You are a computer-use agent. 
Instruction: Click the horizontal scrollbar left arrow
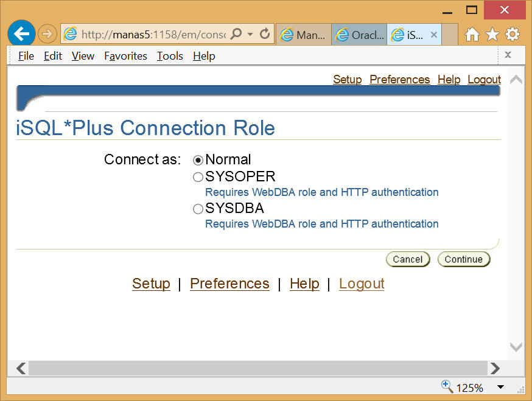point(21,368)
